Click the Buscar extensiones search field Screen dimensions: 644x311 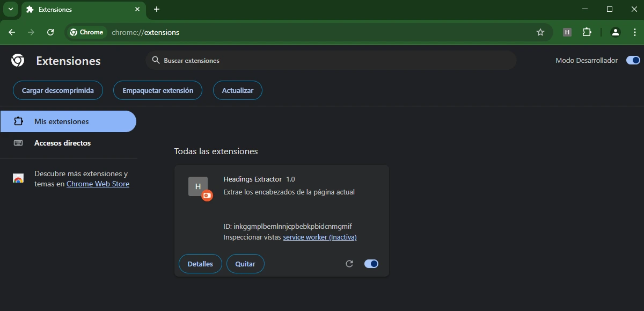(x=331, y=60)
